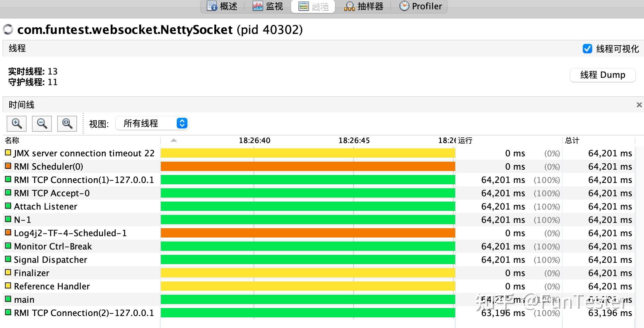Click the sort arrow in timeline header
644x328 pixels.
(x=174, y=140)
